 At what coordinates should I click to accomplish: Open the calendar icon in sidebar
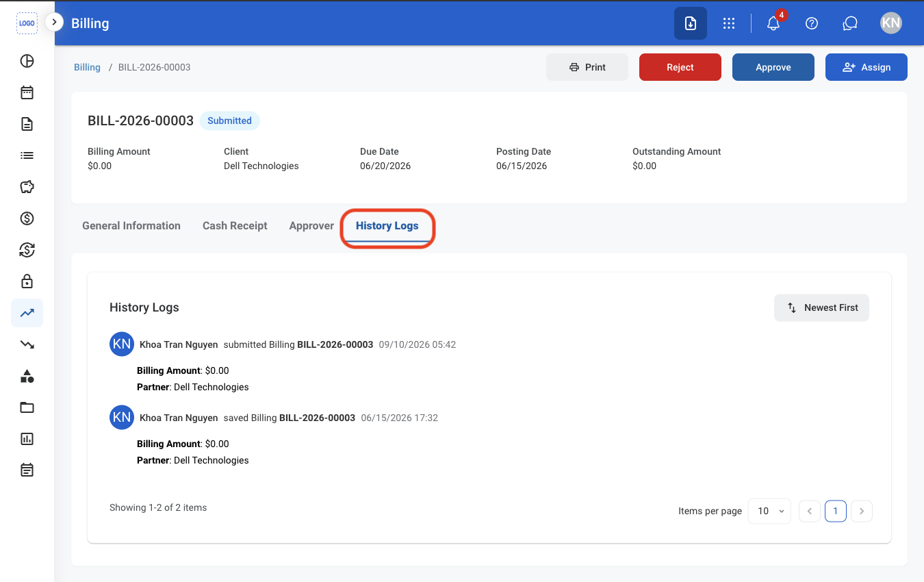click(27, 92)
